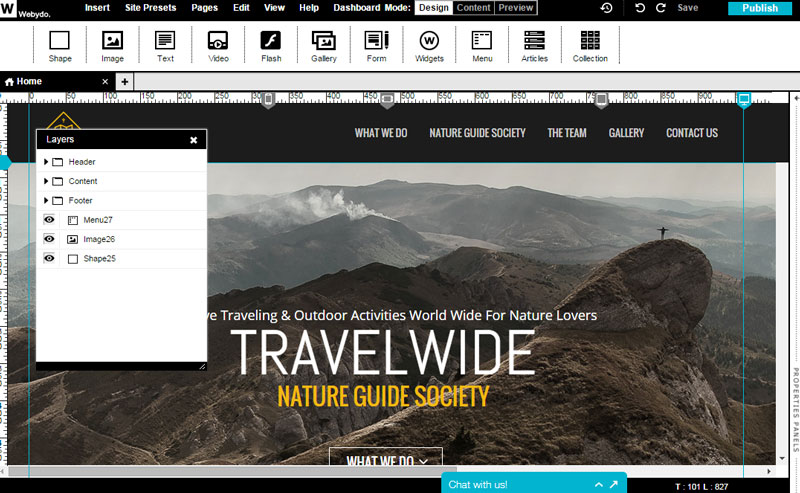Click the GALLERY nav link
The image size is (800, 493).
pos(626,133)
